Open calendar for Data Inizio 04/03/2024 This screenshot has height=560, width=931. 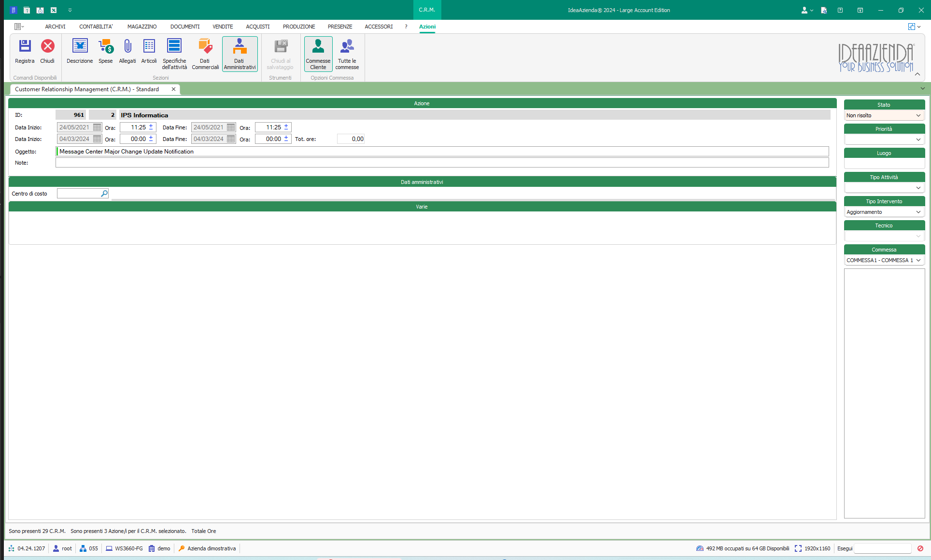click(x=97, y=139)
